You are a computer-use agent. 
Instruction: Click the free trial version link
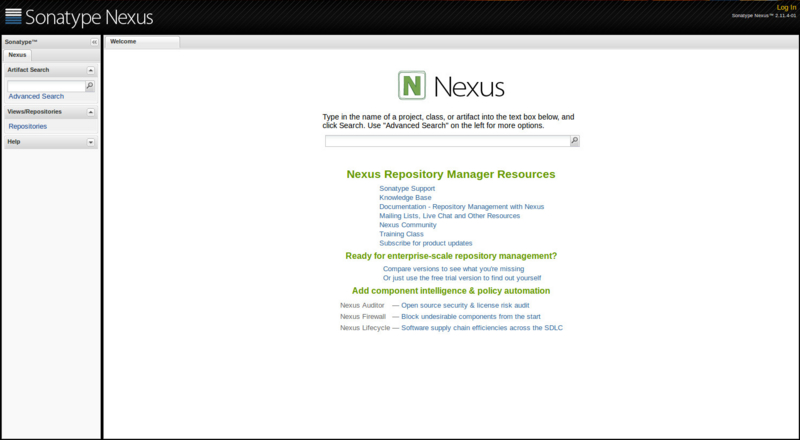462,278
